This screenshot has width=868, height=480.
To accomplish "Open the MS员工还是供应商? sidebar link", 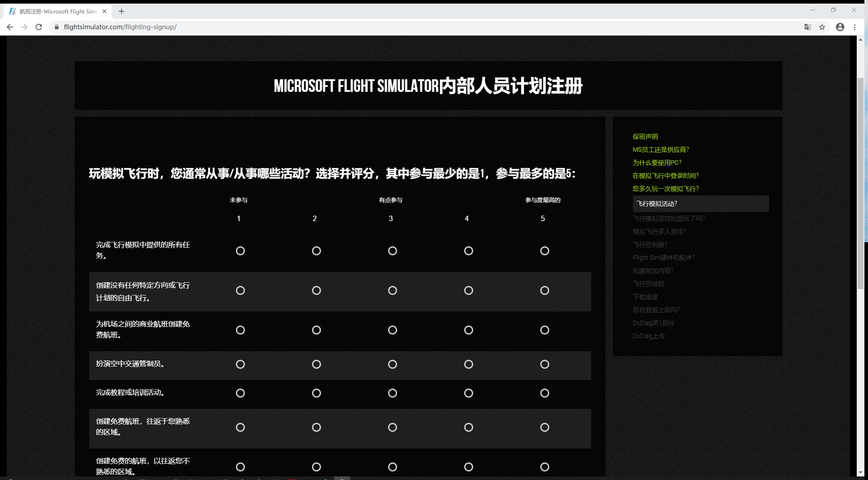I will (x=661, y=149).
